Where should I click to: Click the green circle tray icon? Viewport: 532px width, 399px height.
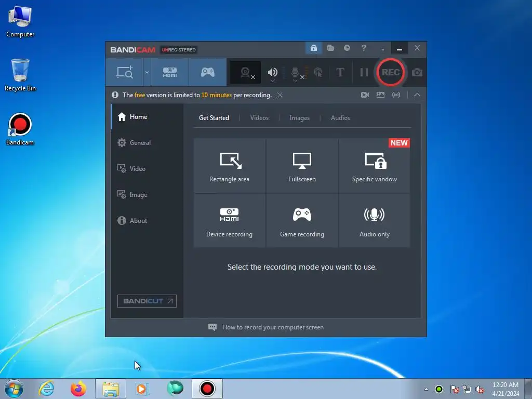pyautogui.click(x=439, y=389)
